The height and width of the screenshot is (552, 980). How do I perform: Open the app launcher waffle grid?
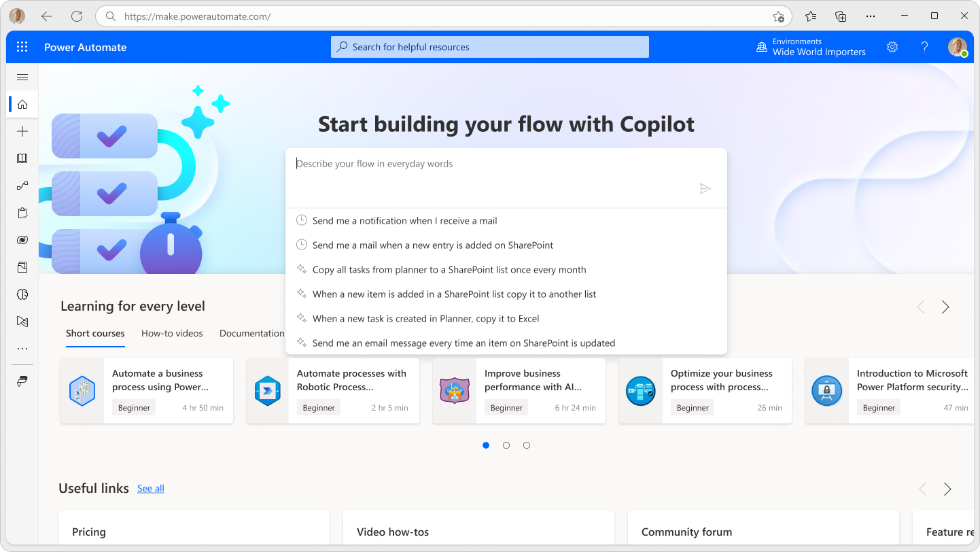pos(22,47)
